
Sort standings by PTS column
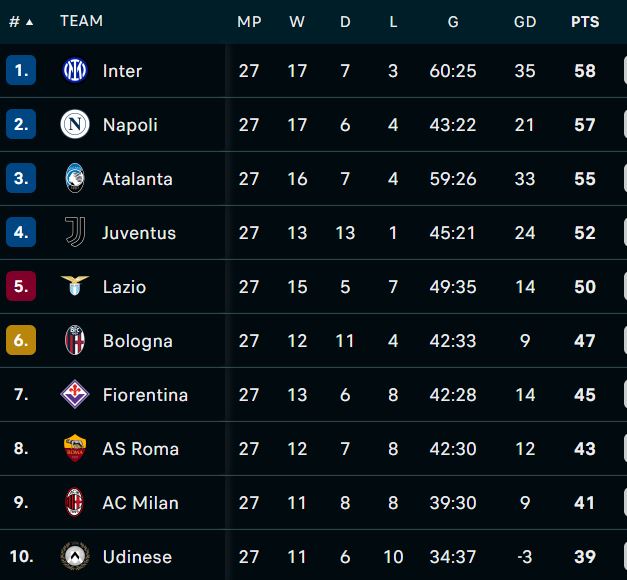click(585, 22)
